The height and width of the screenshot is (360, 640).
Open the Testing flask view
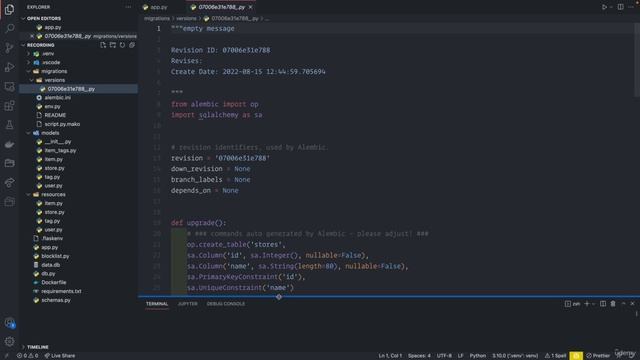9,125
